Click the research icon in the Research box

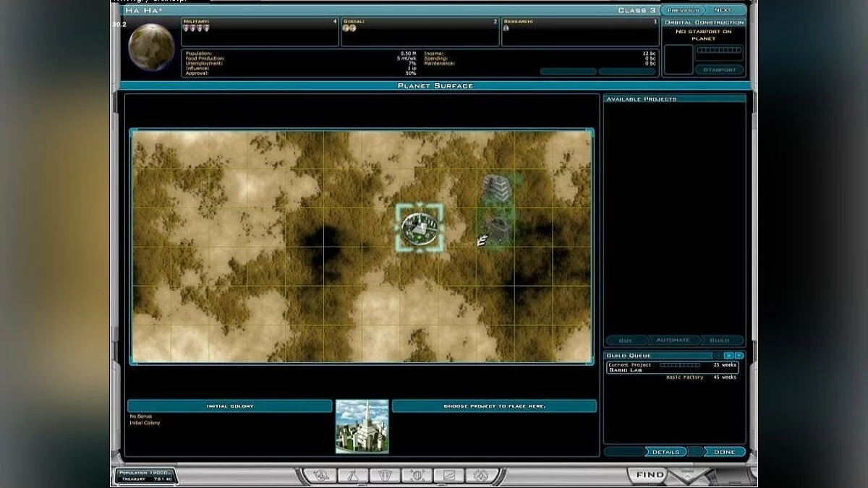click(x=506, y=28)
